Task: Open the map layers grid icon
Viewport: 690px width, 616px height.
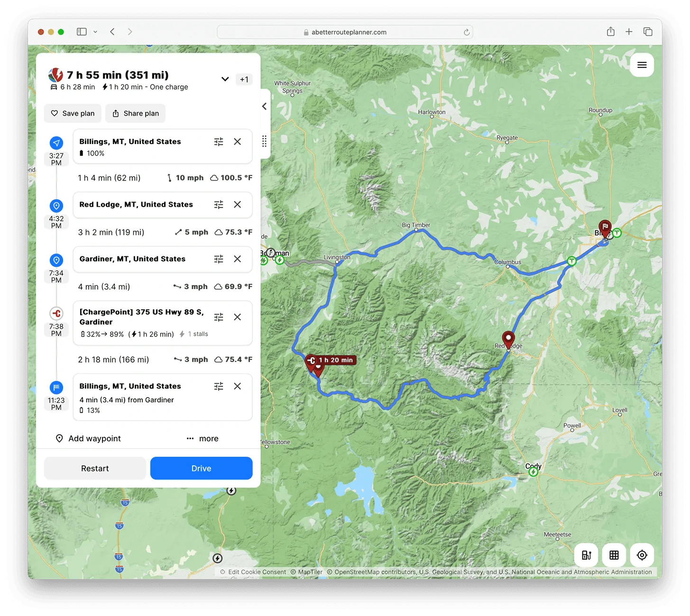Action: pyautogui.click(x=614, y=555)
